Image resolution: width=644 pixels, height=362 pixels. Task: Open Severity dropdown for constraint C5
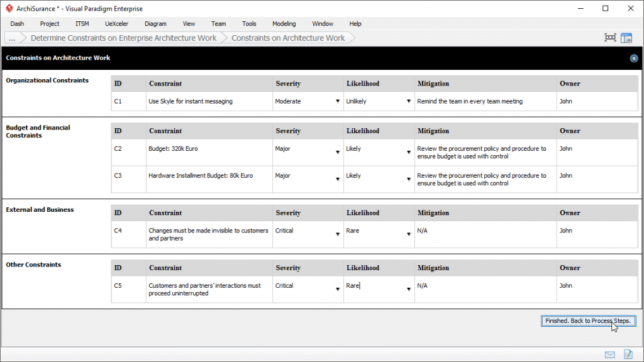(x=338, y=289)
